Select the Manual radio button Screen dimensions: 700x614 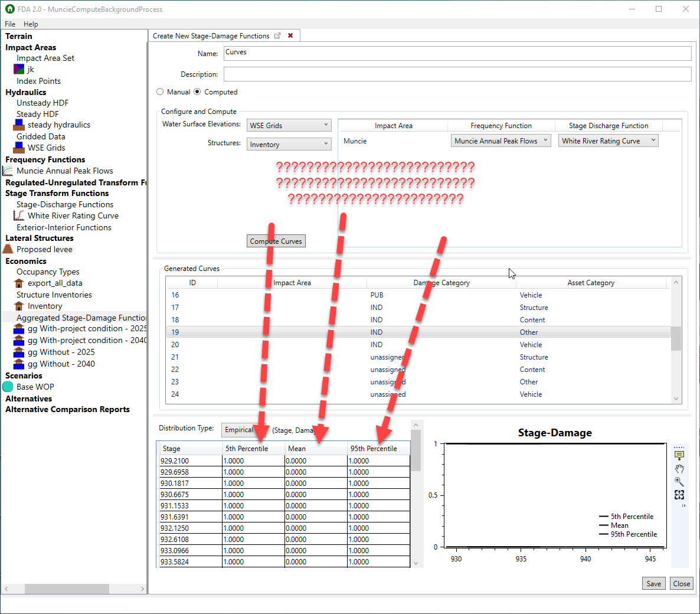pos(160,92)
